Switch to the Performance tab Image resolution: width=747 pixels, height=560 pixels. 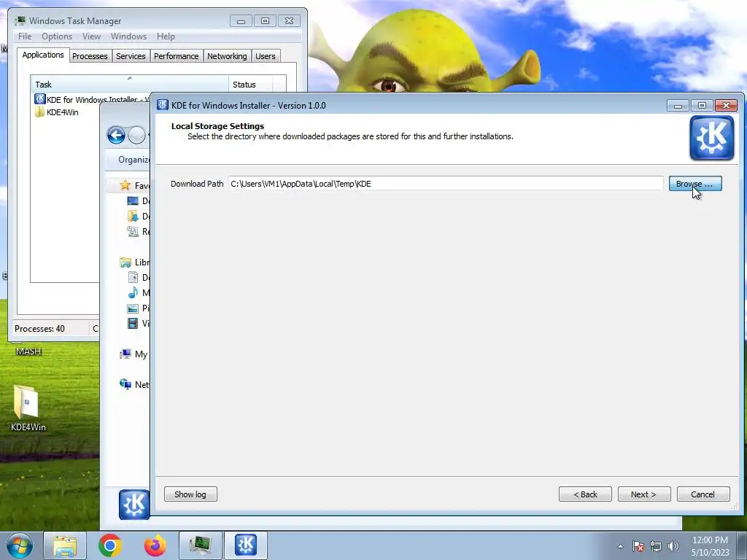(x=176, y=56)
